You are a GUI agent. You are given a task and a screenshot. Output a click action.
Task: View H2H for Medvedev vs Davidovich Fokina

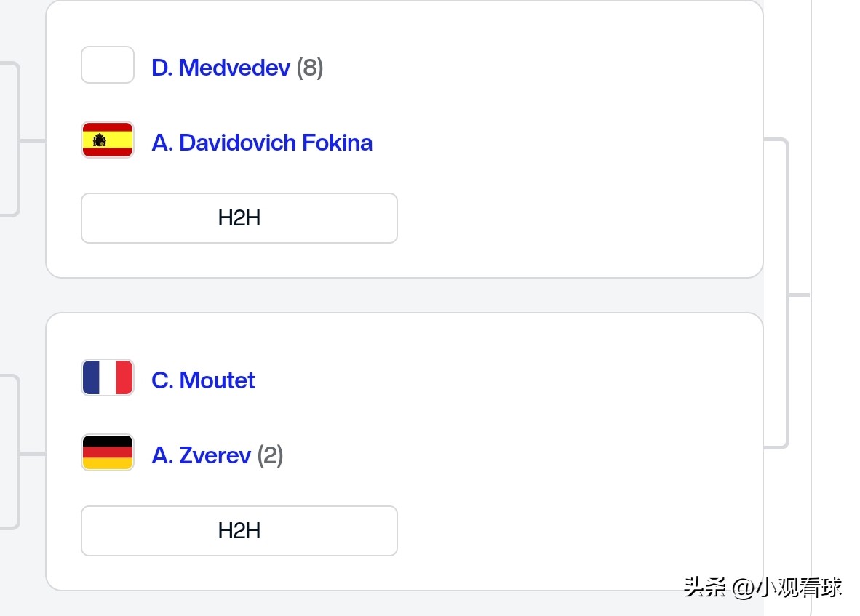[239, 218]
